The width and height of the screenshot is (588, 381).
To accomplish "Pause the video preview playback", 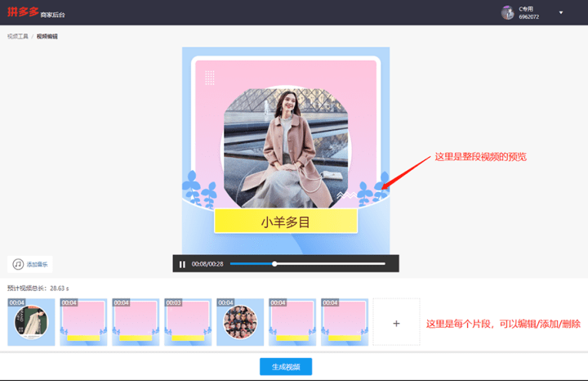I will (x=182, y=264).
